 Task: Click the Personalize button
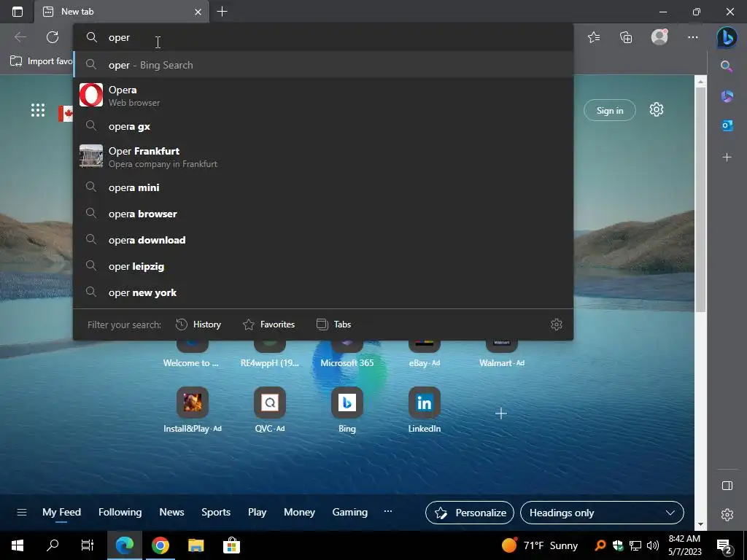470,513
